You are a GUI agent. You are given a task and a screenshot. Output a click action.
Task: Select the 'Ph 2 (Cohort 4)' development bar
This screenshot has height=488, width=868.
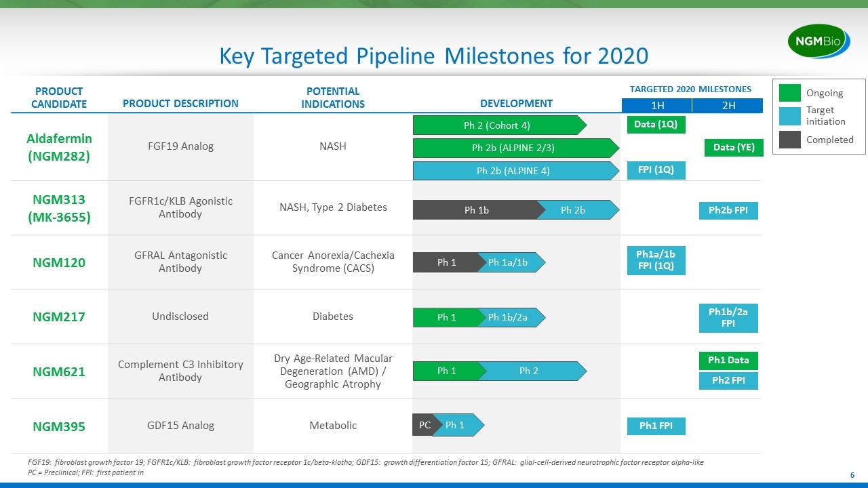pos(499,125)
